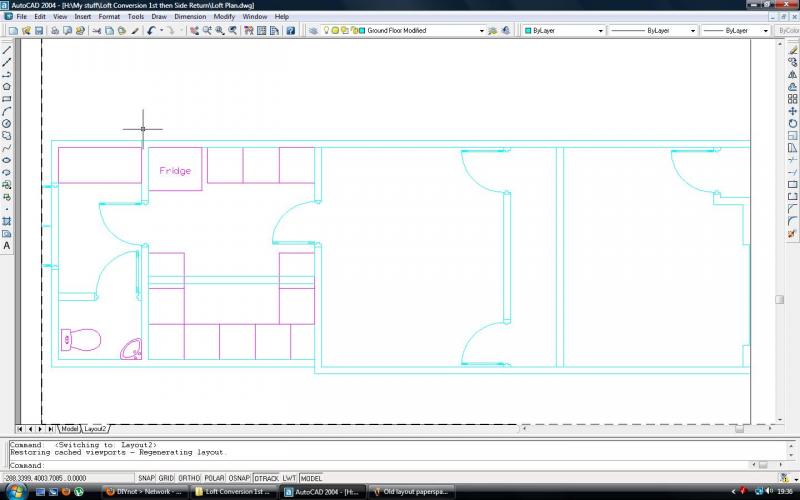Toggle ORTHO mode in the status bar
The image size is (800, 500).
click(189, 479)
